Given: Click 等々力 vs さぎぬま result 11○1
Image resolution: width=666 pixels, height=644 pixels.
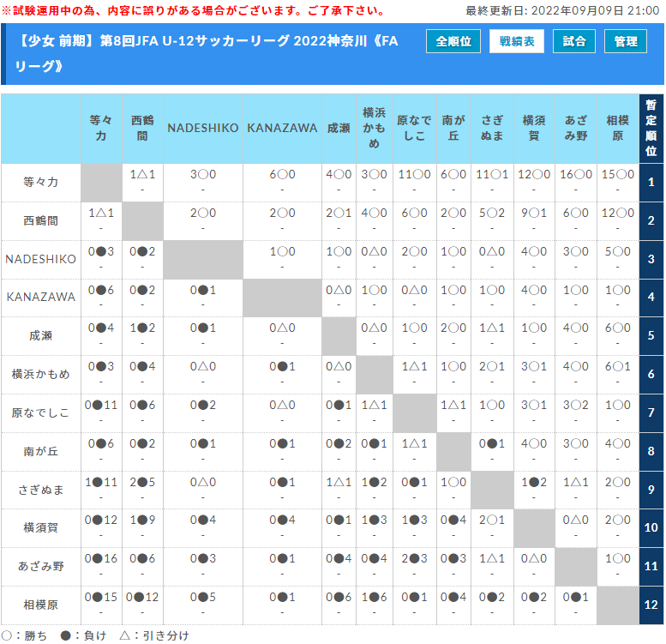Looking at the screenshot, I should tap(492, 175).
